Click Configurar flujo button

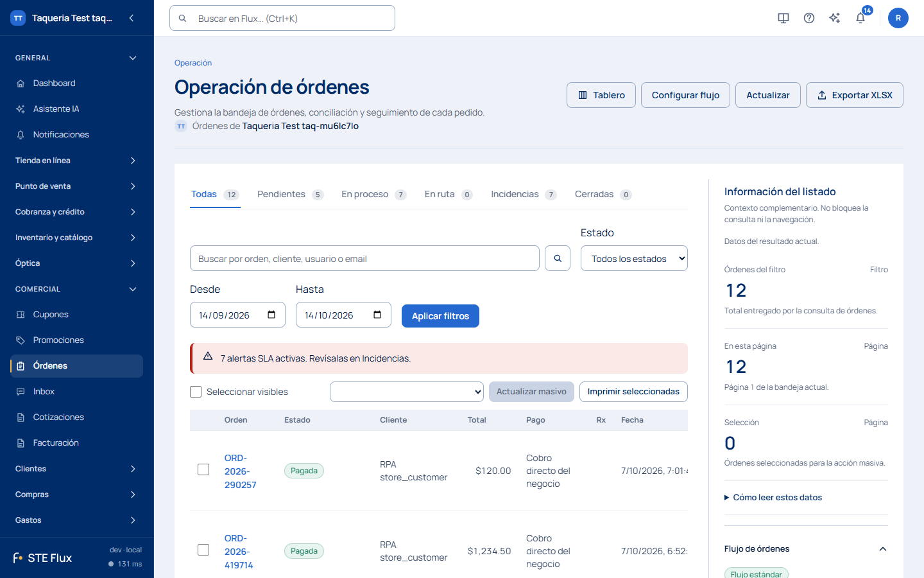point(685,95)
